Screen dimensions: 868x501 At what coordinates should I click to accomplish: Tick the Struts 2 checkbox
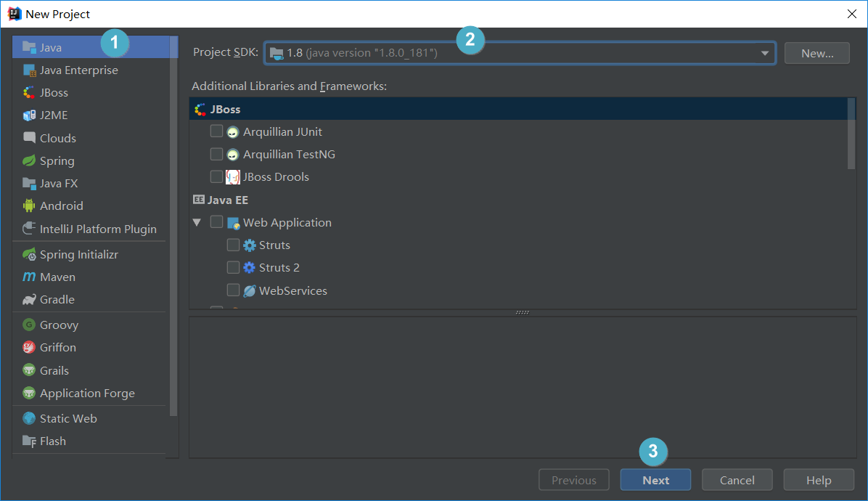pyautogui.click(x=233, y=267)
